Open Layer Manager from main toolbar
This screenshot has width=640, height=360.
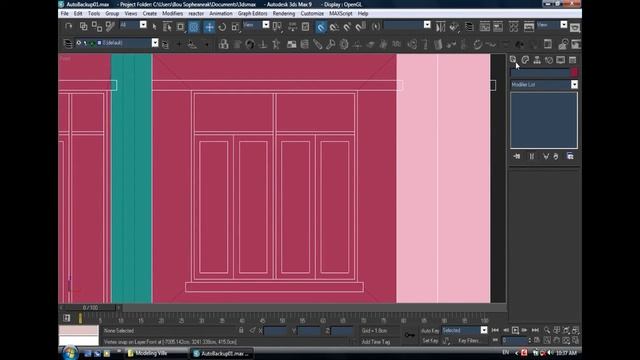coord(469,27)
